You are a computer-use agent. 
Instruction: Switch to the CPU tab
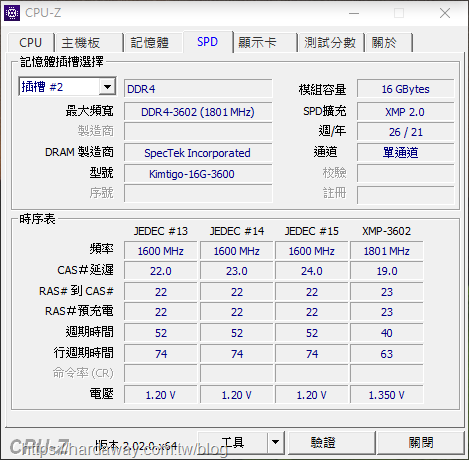30,43
